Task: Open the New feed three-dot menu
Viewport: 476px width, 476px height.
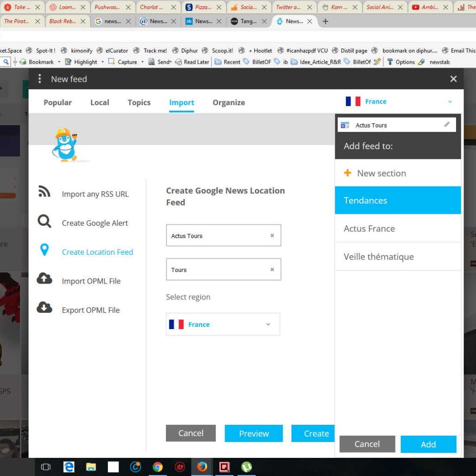Action: tap(40, 79)
